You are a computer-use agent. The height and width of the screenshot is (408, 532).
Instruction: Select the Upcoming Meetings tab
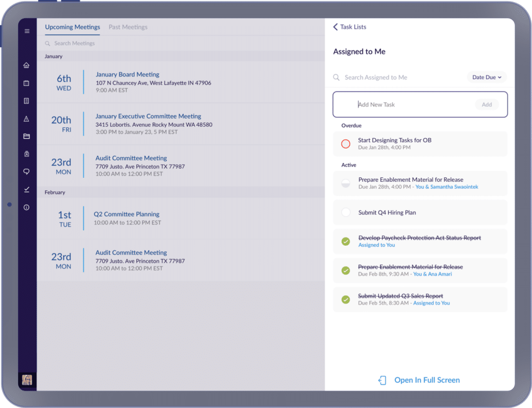tap(72, 27)
